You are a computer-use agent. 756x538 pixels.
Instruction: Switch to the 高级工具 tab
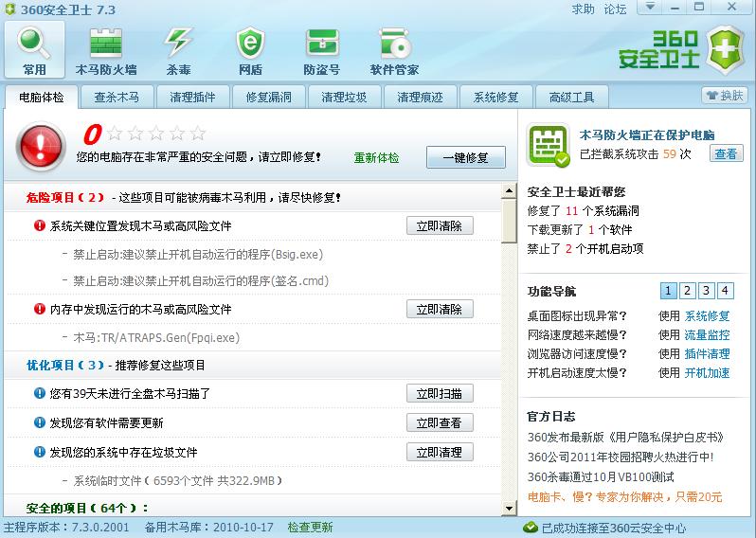tap(571, 98)
